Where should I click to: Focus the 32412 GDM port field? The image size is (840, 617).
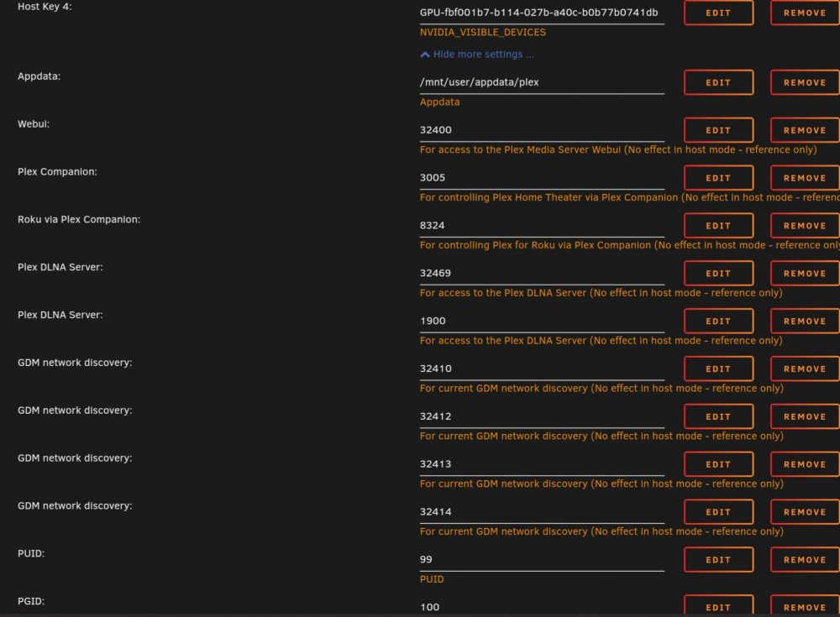542,416
